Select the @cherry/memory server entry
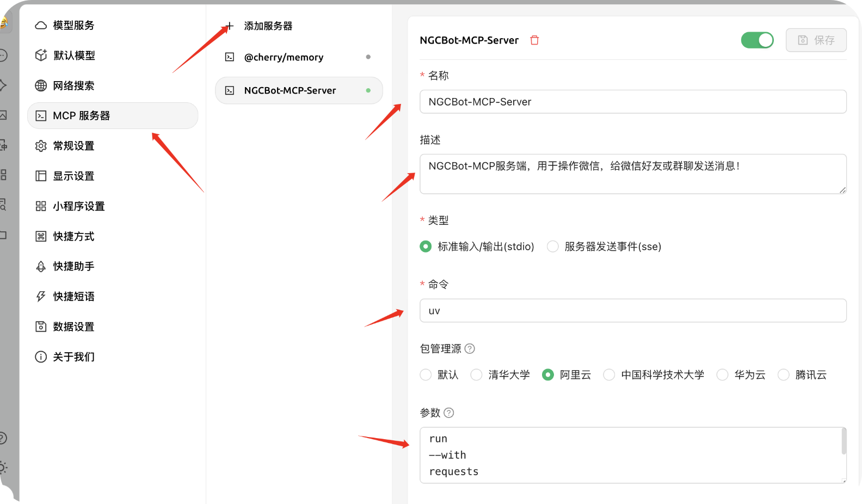Screen dimensions: 862x504 pyautogui.click(x=299, y=57)
